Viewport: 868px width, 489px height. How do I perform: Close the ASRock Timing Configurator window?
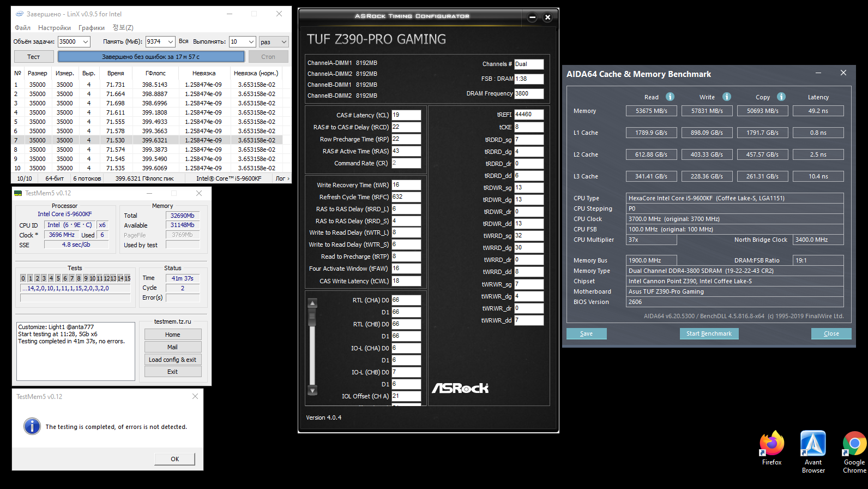tap(547, 17)
